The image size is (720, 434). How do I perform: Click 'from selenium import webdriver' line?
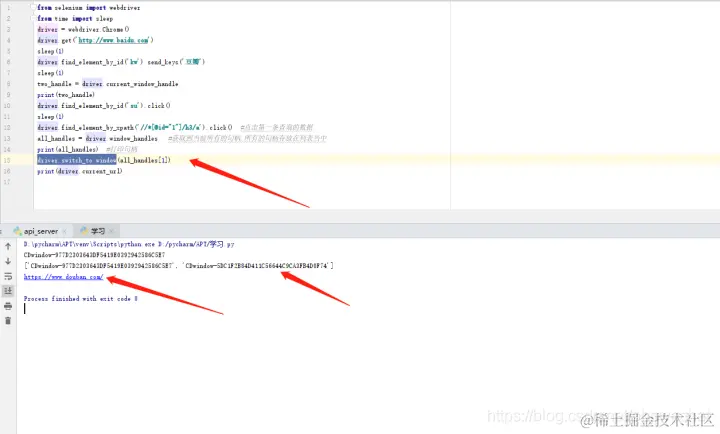tap(89, 7)
